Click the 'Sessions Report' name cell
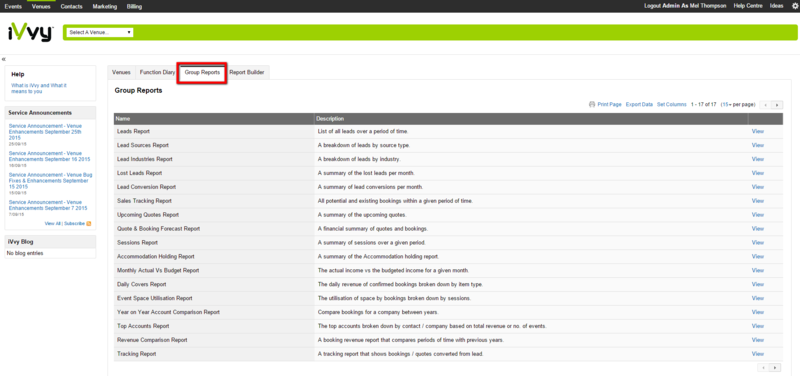The height and width of the screenshot is (376, 800). [x=214, y=242]
